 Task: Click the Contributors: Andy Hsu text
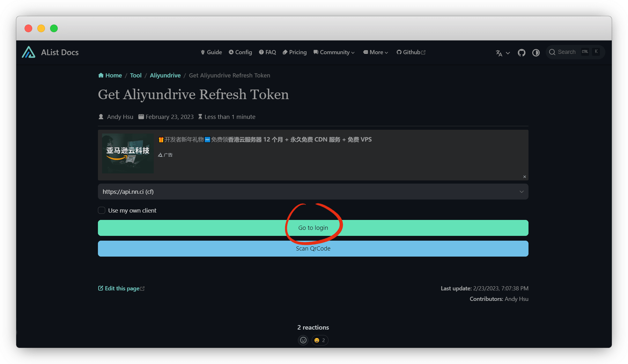click(x=499, y=299)
